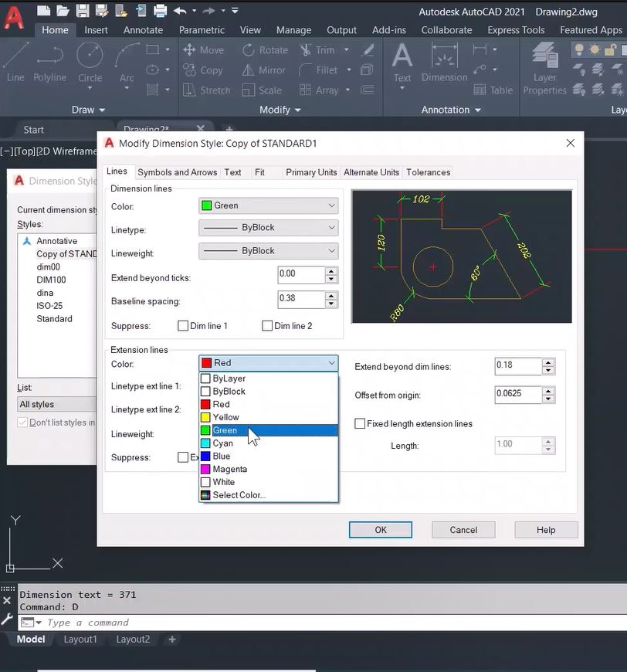
Task: Select Blue from the color list
Action: (x=269, y=456)
